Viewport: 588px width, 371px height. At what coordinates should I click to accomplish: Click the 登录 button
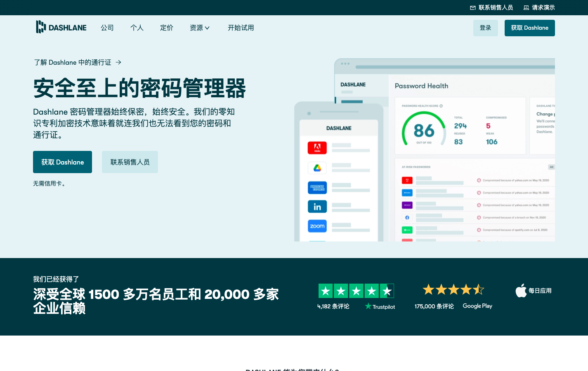tap(485, 28)
